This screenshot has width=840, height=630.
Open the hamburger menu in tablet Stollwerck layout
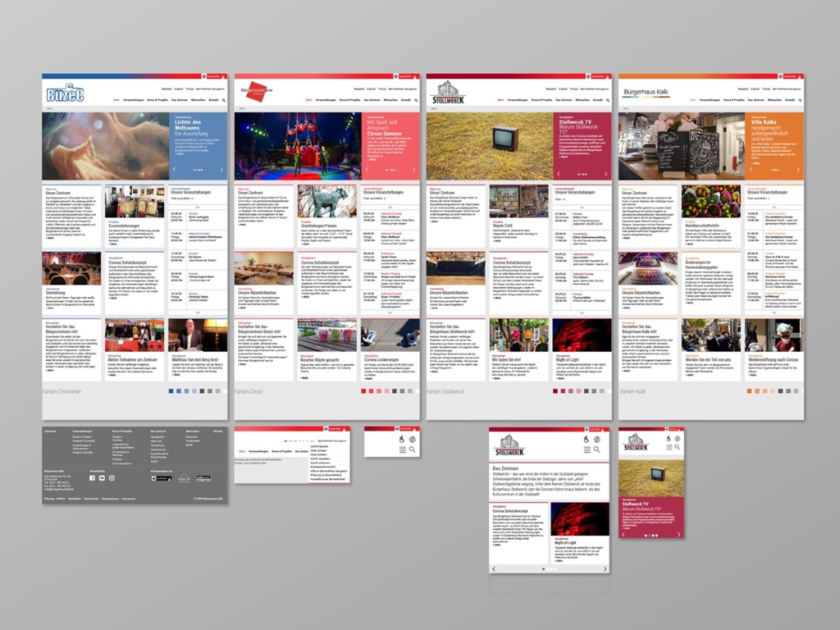(587, 450)
